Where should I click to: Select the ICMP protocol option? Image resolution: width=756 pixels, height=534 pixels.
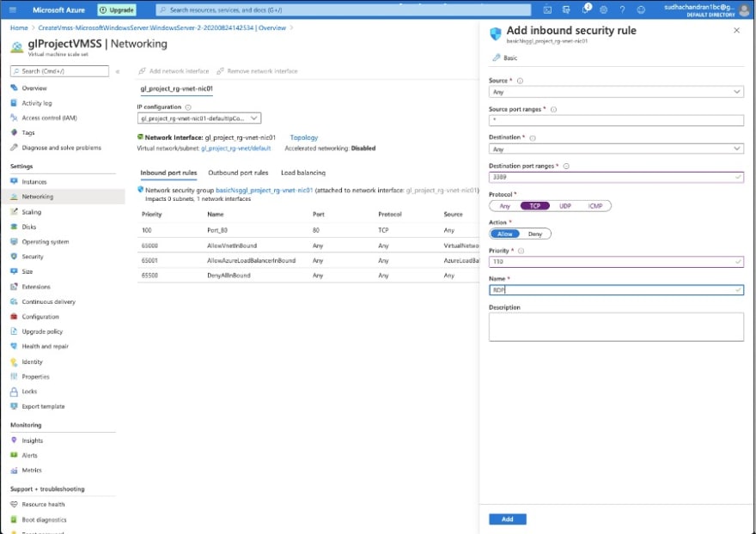coord(595,206)
